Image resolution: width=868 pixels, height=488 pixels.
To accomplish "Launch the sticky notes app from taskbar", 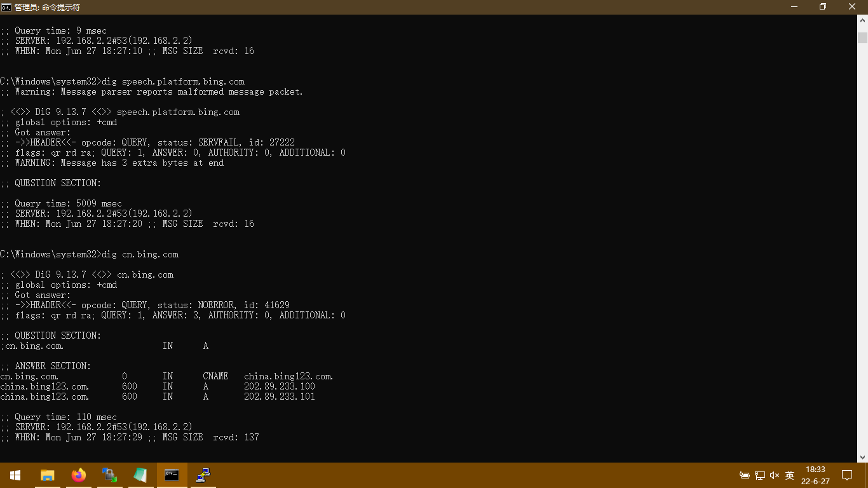I will coord(140,475).
